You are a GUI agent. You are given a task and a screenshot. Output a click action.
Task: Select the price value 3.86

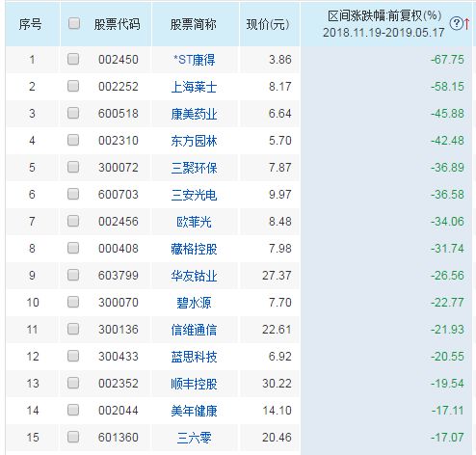280,60
